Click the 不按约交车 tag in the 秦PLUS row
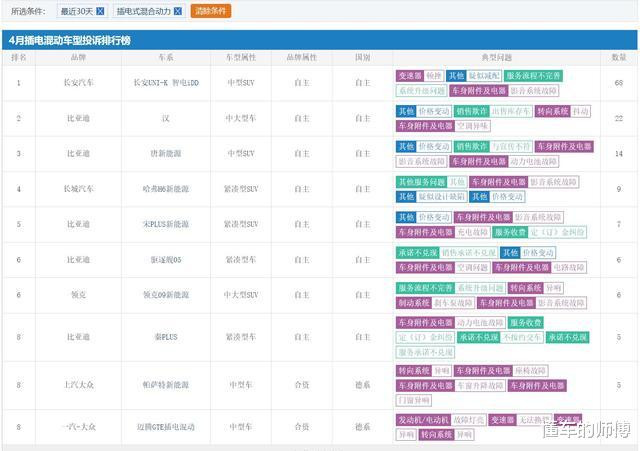 [521, 338]
